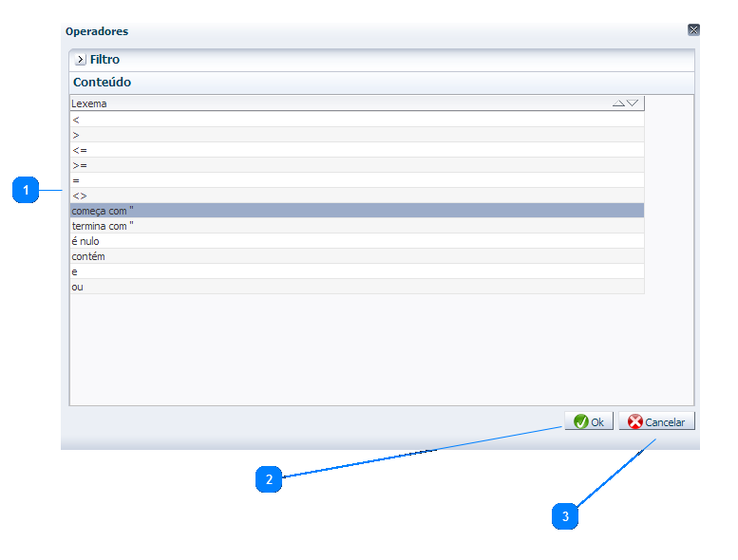Close the Operadores dialog window
The image size is (738, 560).
pos(693,30)
